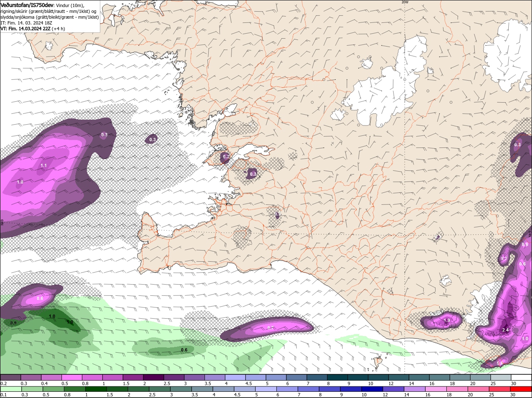Image resolution: width=532 pixels, height=398 pixels.
Task: Click the rain scale swatch labeled 25
Action: point(500,389)
